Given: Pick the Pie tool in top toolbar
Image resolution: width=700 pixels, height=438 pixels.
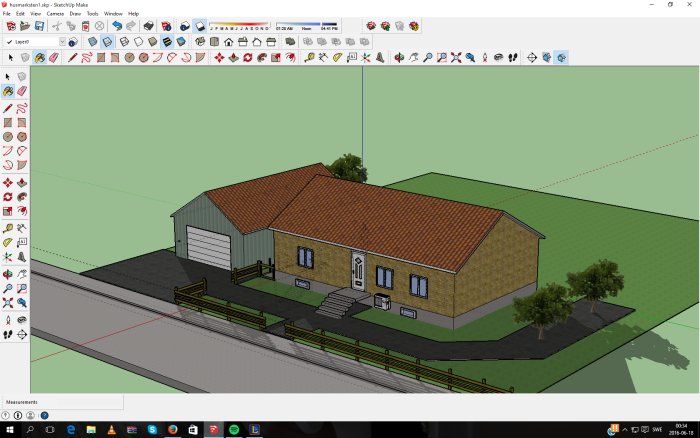Looking at the screenshot, I should click(200, 58).
